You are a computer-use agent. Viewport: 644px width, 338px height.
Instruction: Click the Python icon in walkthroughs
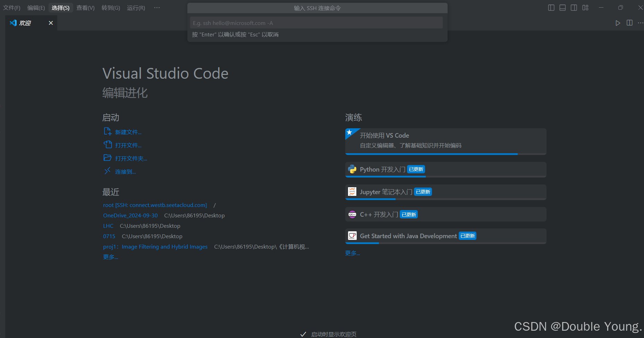(x=352, y=169)
